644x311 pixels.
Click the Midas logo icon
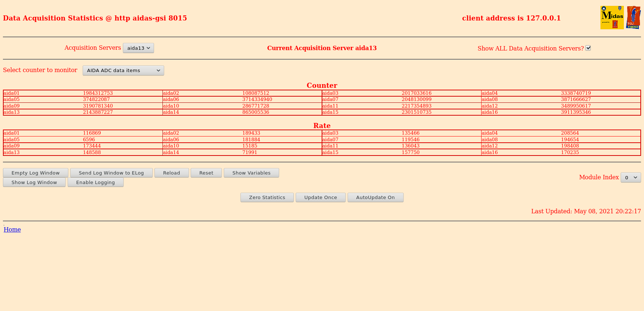point(612,18)
